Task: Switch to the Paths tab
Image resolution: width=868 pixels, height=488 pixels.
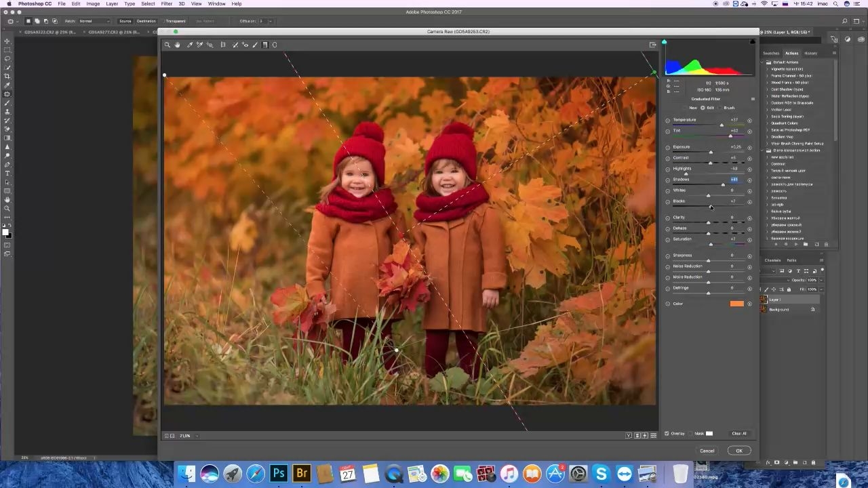Action: coord(791,260)
